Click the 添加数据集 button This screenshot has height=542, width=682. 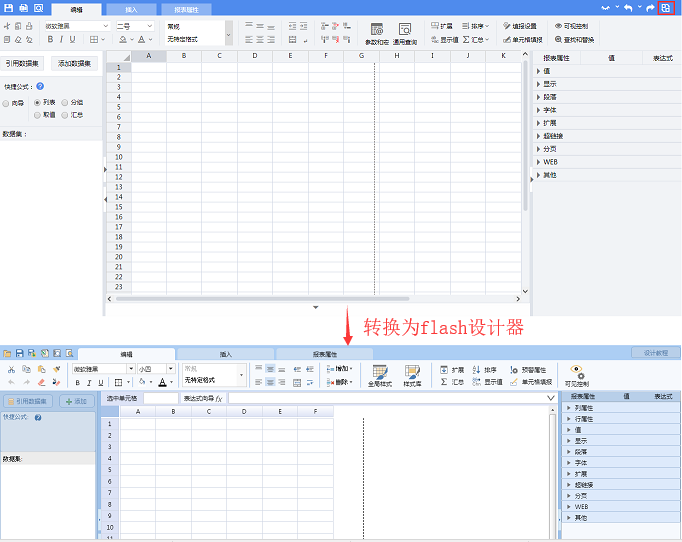[x=75, y=63]
